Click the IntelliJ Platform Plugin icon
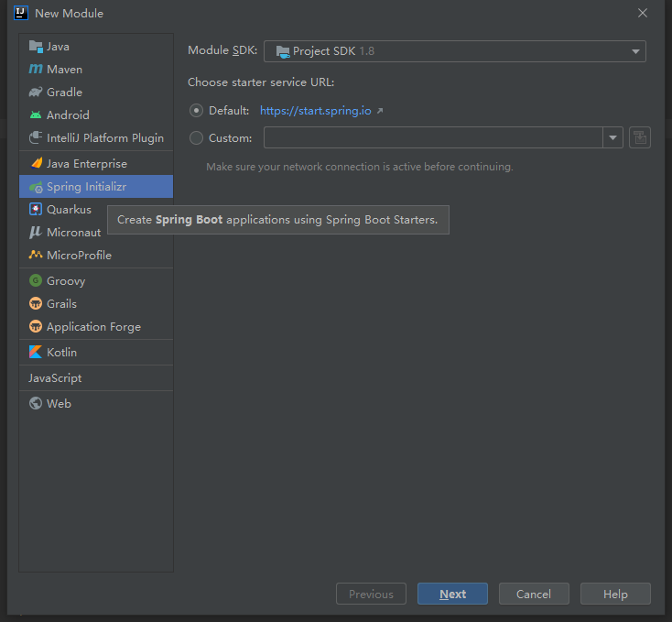Viewport: 672px width, 622px height. 36,137
